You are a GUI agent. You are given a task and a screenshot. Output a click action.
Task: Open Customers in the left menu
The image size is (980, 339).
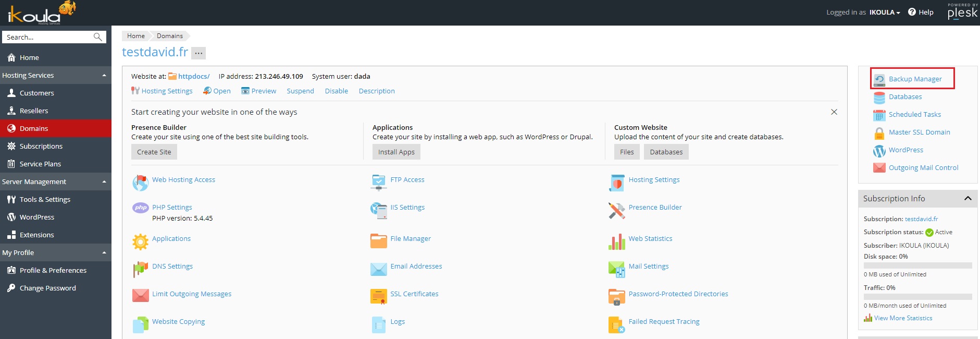(56, 93)
